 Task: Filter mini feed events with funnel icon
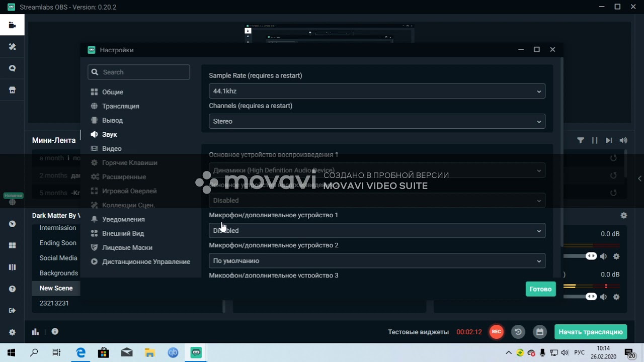tap(581, 140)
